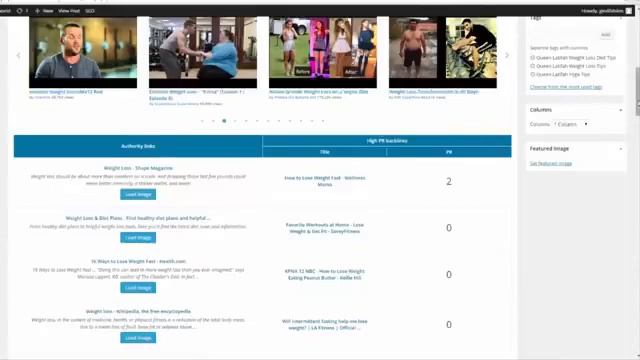The height and width of the screenshot is (360, 640).
Task: Open 16 Ways to Lose Weight Fast link
Action: tap(138, 261)
